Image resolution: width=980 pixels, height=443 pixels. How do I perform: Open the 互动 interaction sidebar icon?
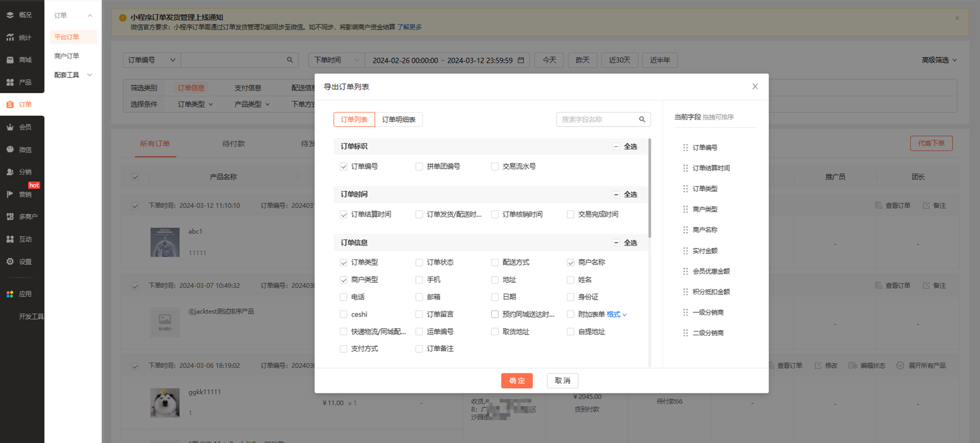(x=10, y=239)
